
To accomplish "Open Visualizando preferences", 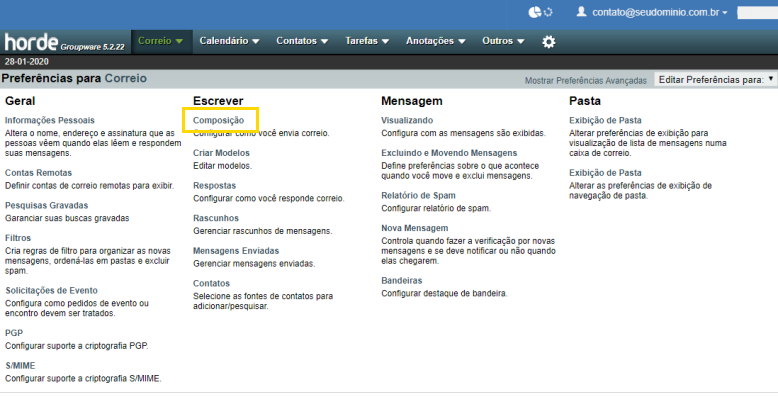I will (x=407, y=120).
